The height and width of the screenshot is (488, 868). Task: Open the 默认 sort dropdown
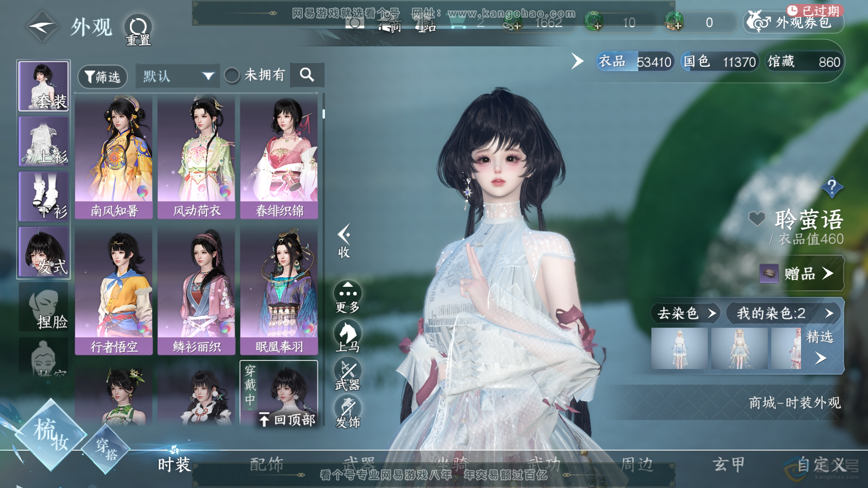coord(177,76)
